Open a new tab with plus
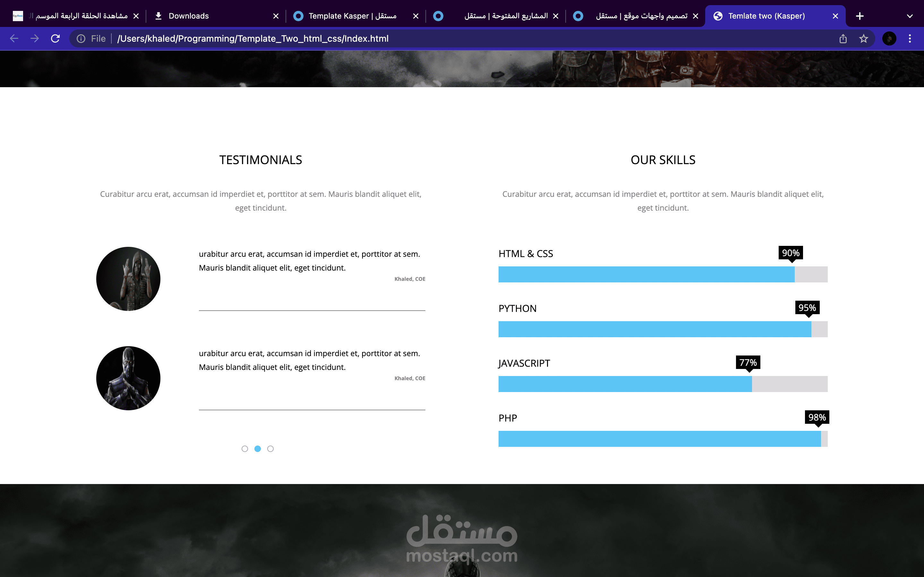This screenshot has height=577, width=924. 860,16
